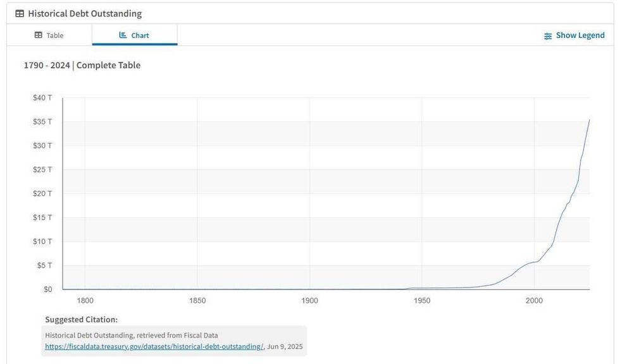The image size is (620, 364).
Task: Click the legend lines icon beside Show Legend
Action: coord(547,35)
